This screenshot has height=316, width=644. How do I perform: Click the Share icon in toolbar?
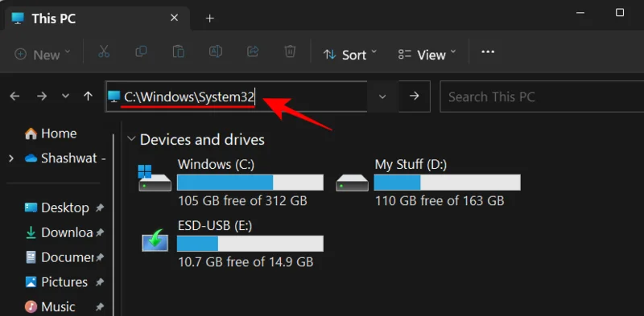click(x=253, y=51)
